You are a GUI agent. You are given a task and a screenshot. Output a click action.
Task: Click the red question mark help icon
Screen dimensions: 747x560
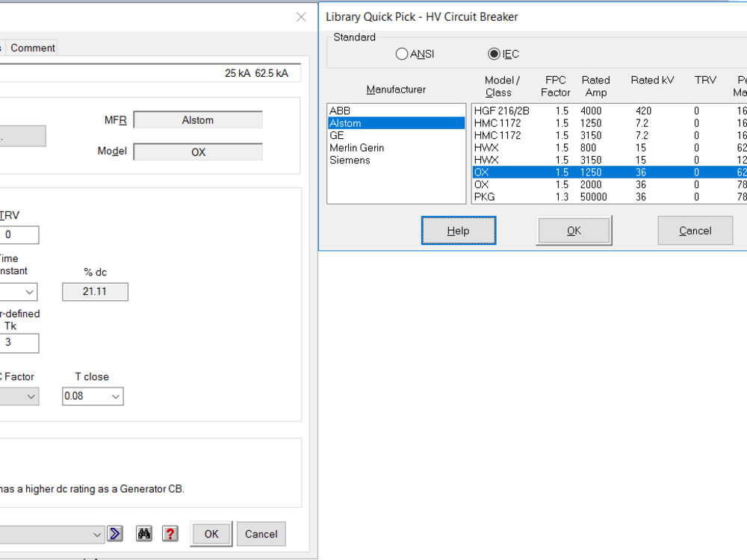(x=170, y=534)
